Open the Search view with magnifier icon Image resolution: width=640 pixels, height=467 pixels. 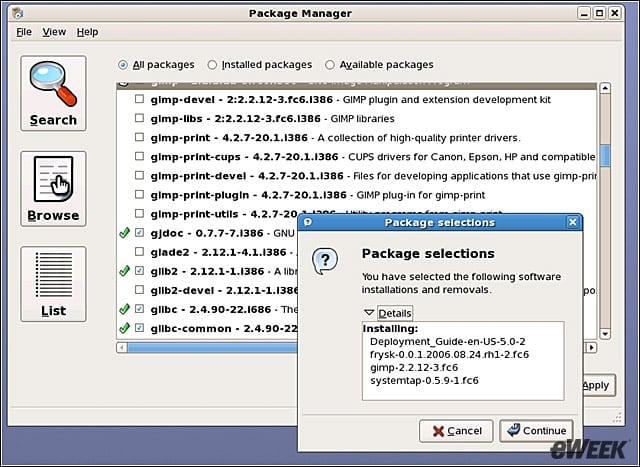(53, 94)
